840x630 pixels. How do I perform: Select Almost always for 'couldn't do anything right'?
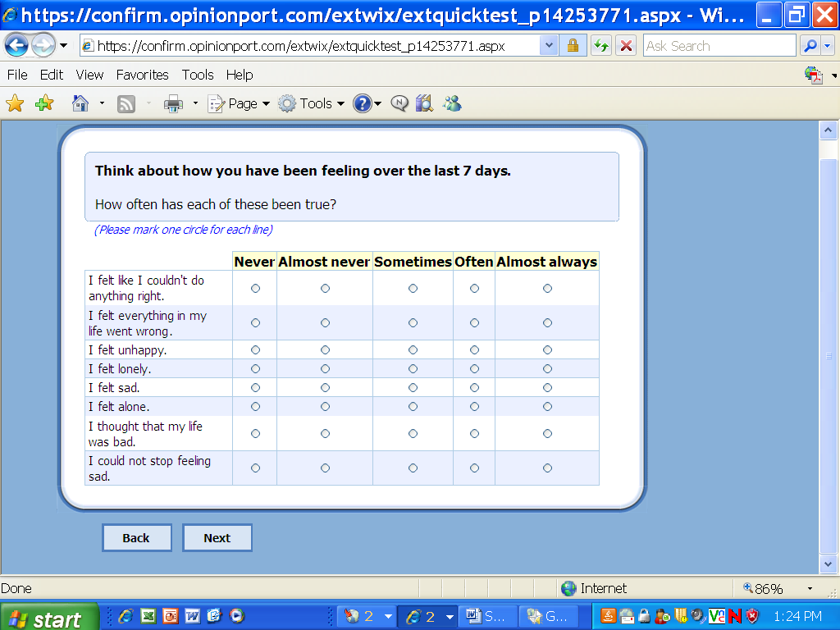coord(547,288)
